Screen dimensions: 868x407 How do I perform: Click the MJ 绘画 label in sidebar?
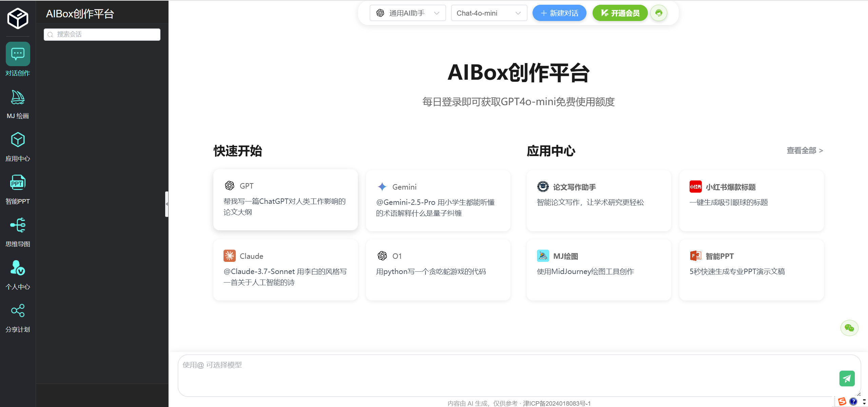pyautogui.click(x=18, y=116)
